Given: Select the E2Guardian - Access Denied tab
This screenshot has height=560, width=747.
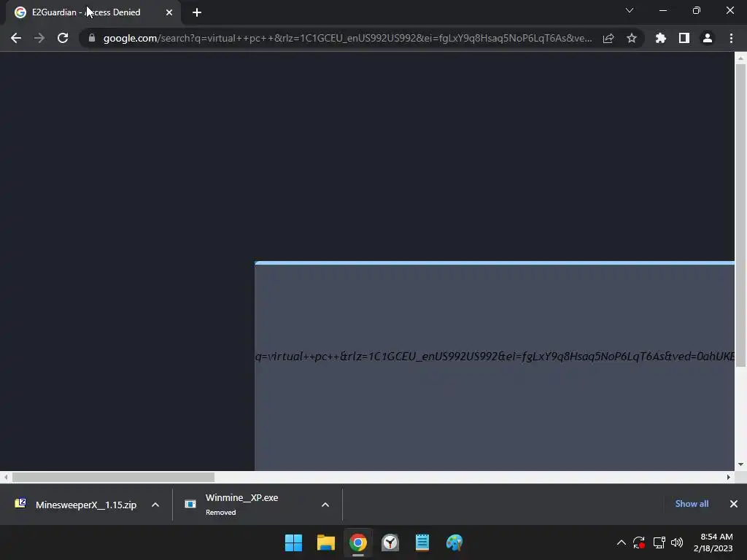Looking at the screenshot, I should pos(93,12).
